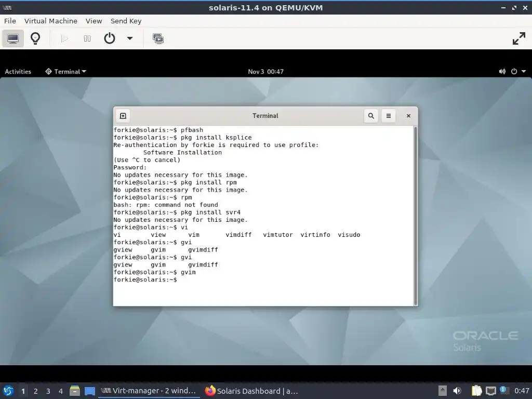The image size is (532, 399).
Task: Expand the shutdown options dropdown arrow
Action: point(129,38)
